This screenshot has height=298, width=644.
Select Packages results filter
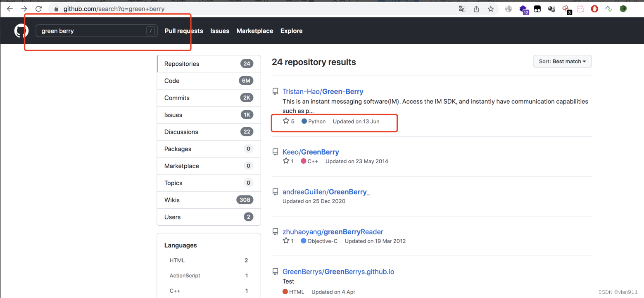(x=209, y=149)
